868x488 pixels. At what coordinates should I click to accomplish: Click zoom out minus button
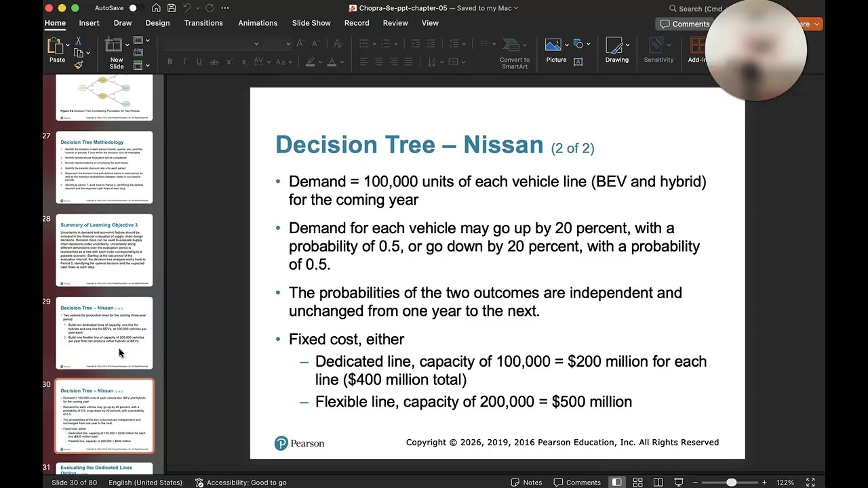[695, 483]
